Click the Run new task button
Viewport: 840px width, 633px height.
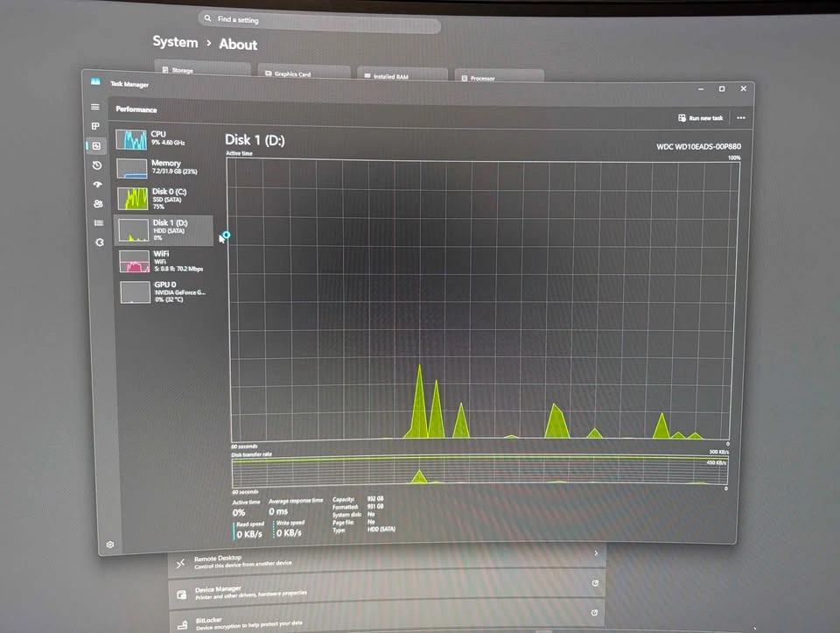700,118
